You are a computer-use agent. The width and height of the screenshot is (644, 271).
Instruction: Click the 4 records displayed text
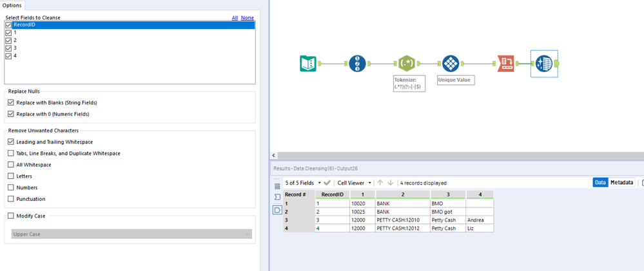click(x=423, y=183)
